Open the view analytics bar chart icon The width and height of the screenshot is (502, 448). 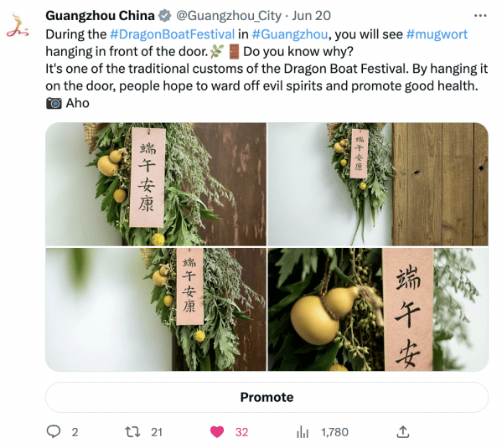[303, 432]
